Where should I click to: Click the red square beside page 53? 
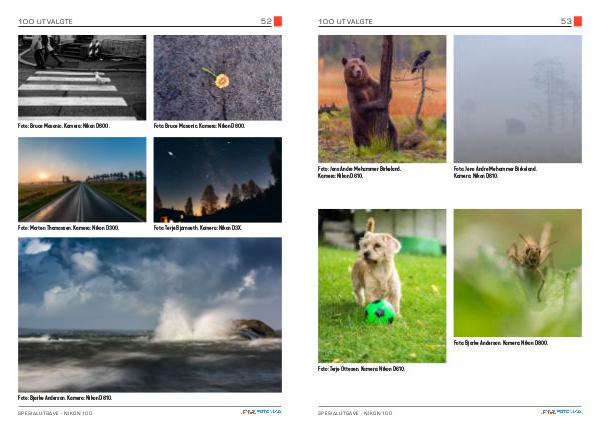578,21
